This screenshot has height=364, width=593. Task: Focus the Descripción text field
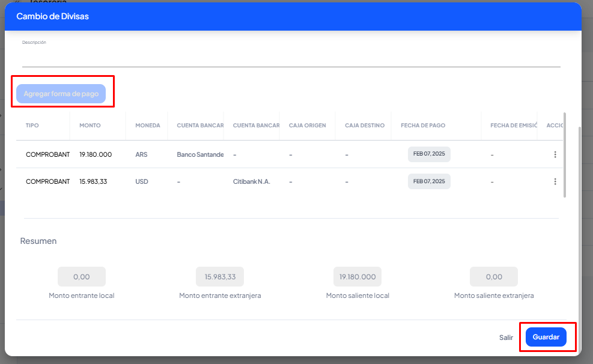click(291, 58)
